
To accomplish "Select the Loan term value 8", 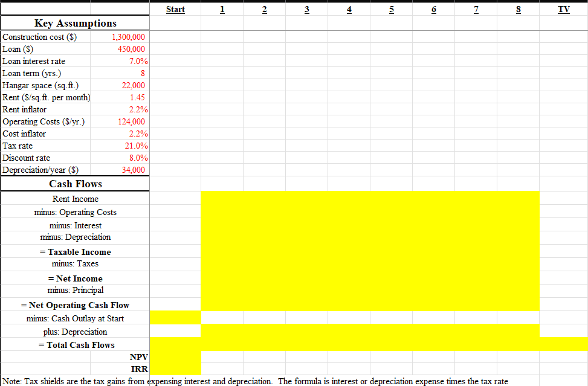I will pyautogui.click(x=143, y=73).
